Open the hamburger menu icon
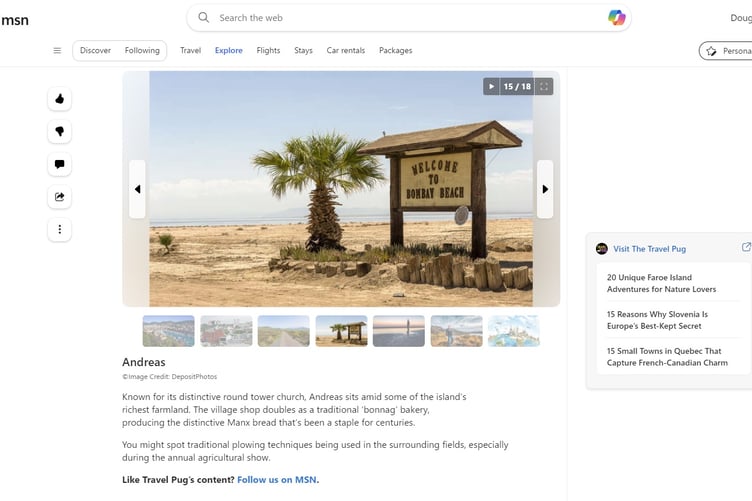 pos(57,50)
